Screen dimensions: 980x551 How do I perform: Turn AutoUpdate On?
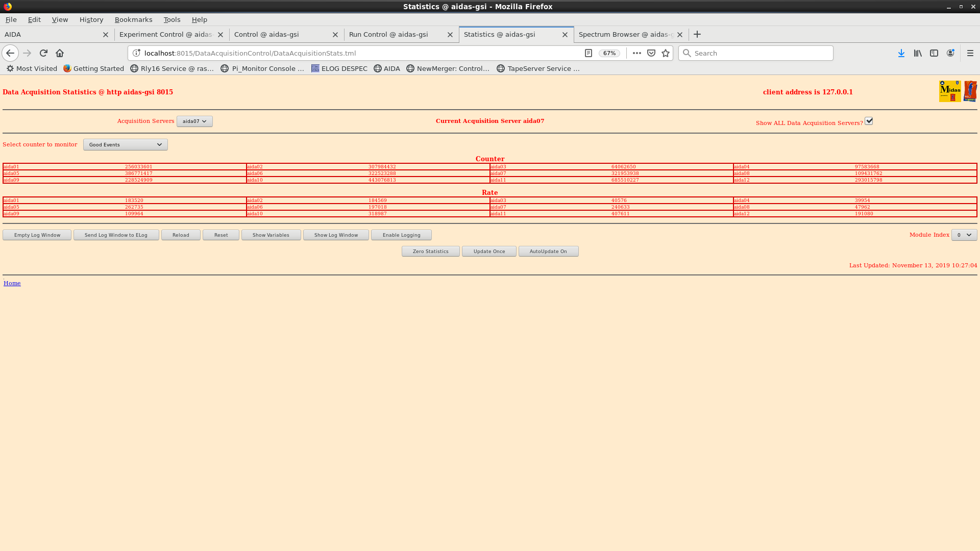(548, 251)
